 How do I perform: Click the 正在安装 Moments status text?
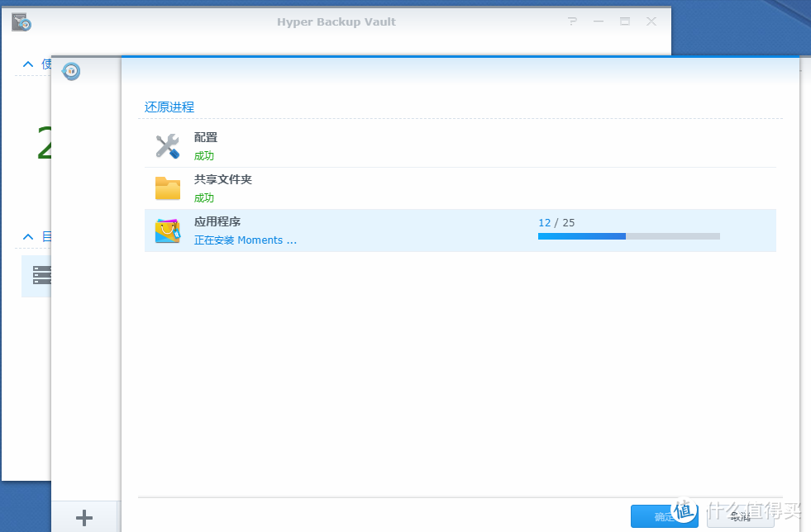tap(245, 240)
